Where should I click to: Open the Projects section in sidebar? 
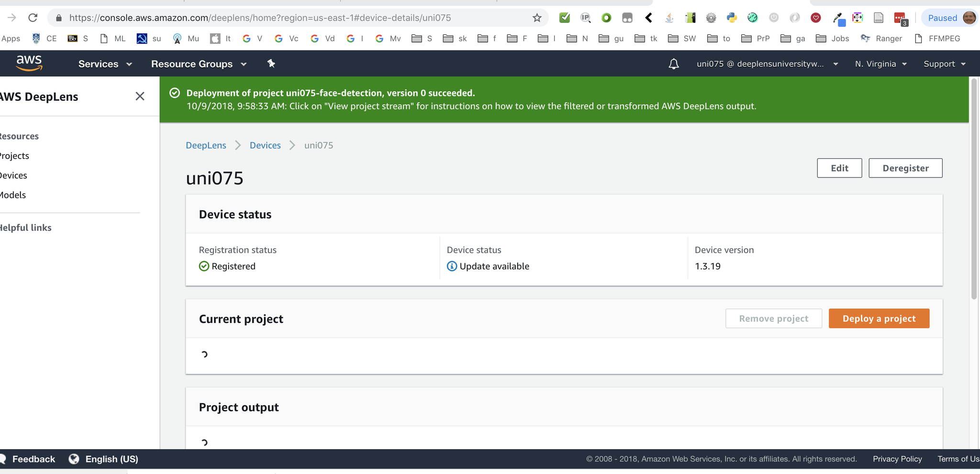14,155
